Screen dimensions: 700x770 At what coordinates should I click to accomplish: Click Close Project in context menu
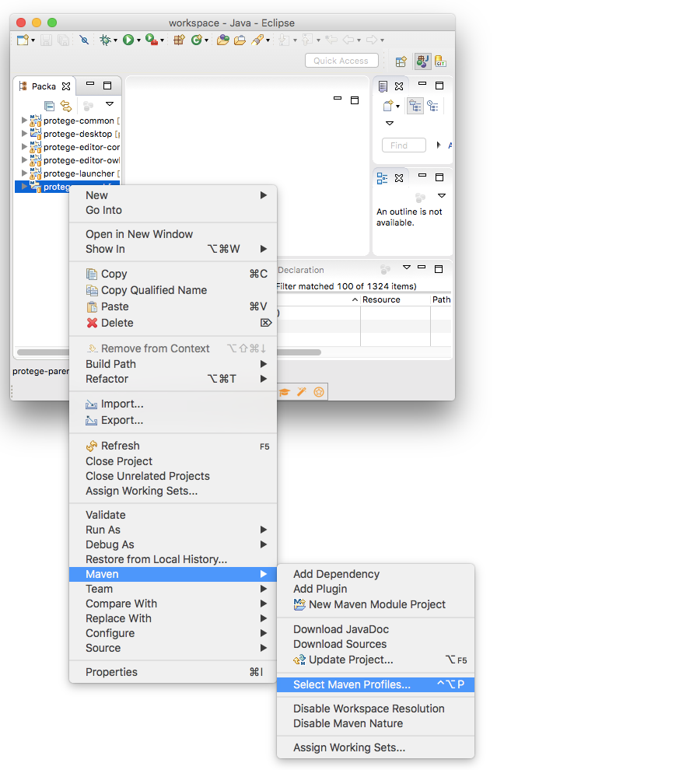[x=173, y=461]
